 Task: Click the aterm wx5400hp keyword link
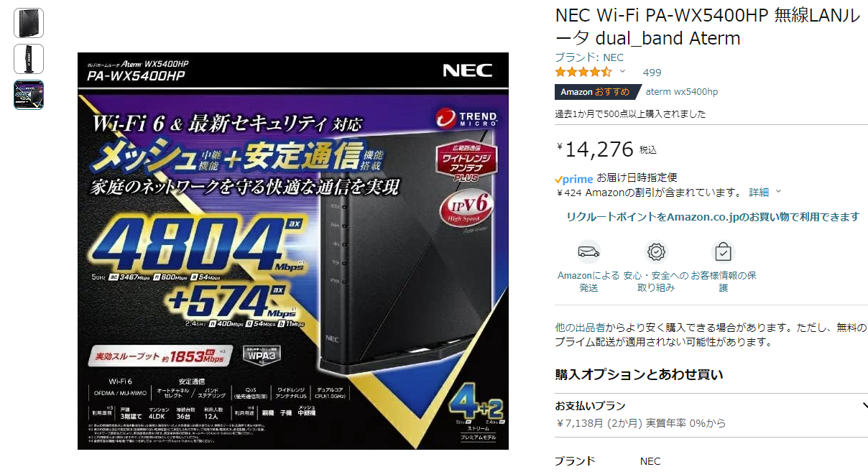coord(681,92)
